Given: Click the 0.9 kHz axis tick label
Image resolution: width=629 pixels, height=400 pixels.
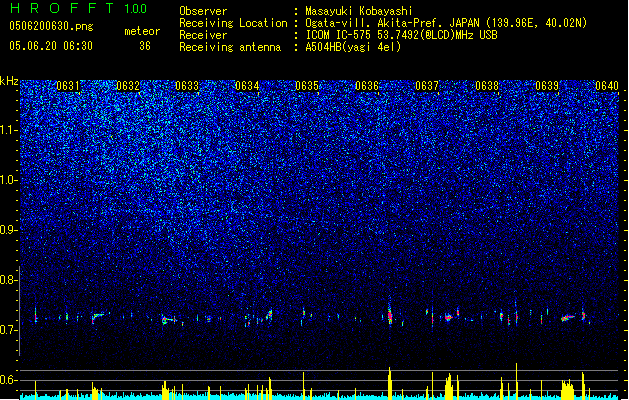Looking at the screenshot, I should click(8, 230).
